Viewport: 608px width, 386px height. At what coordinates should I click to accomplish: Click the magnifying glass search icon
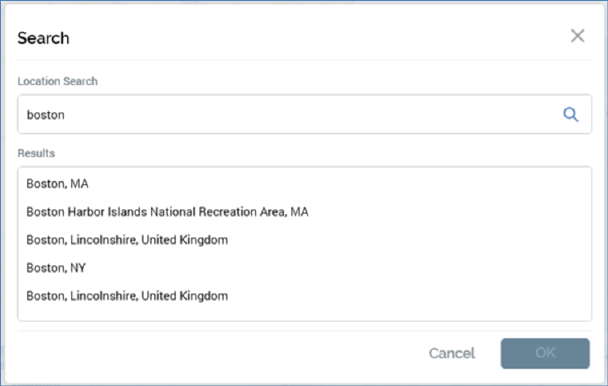pyautogui.click(x=570, y=114)
